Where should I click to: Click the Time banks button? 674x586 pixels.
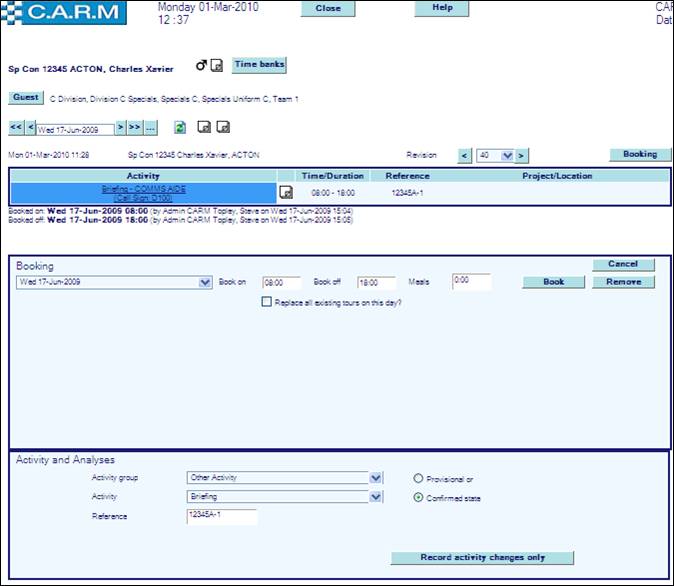(x=259, y=64)
